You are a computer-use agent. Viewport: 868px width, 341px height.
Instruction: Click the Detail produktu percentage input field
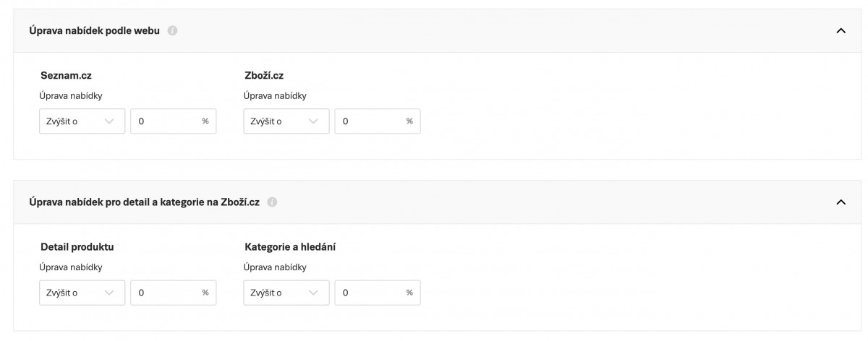click(x=168, y=293)
